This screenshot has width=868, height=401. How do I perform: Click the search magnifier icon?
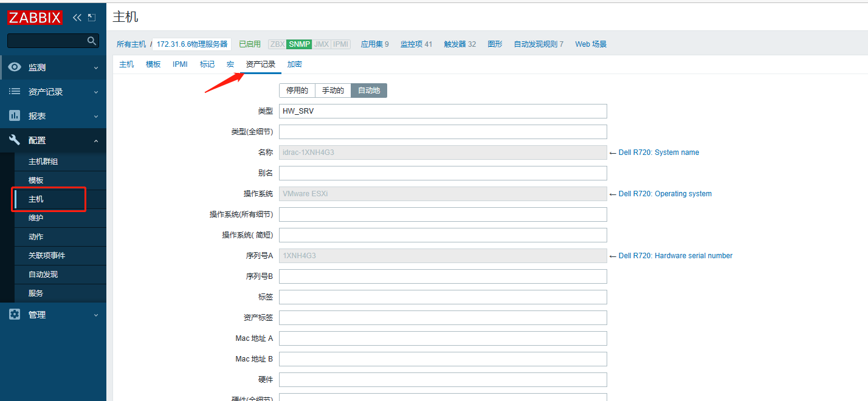point(92,41)
